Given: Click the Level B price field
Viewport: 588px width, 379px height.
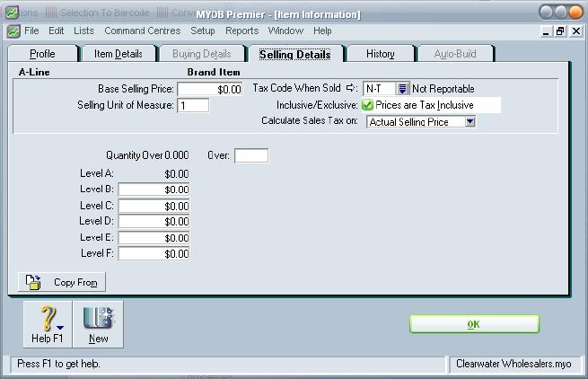Looking at the screenshot, I should tap(154, 189).
